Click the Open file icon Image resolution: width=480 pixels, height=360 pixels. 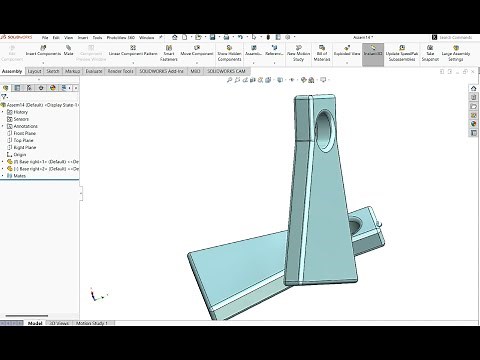point(198,37)
